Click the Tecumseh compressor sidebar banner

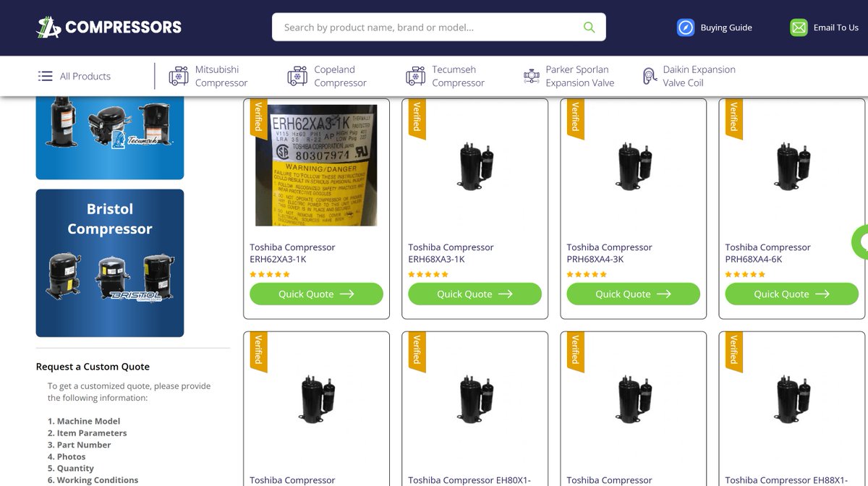click(110, 137)
